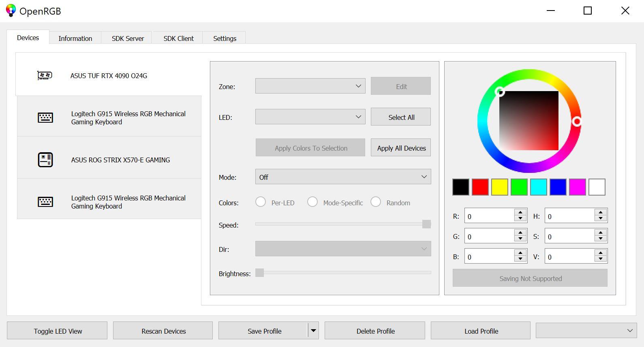644x347 pixels.
Task: Click the graphics card icon for ASUS TUF RTX 4090
Action: 45,75
